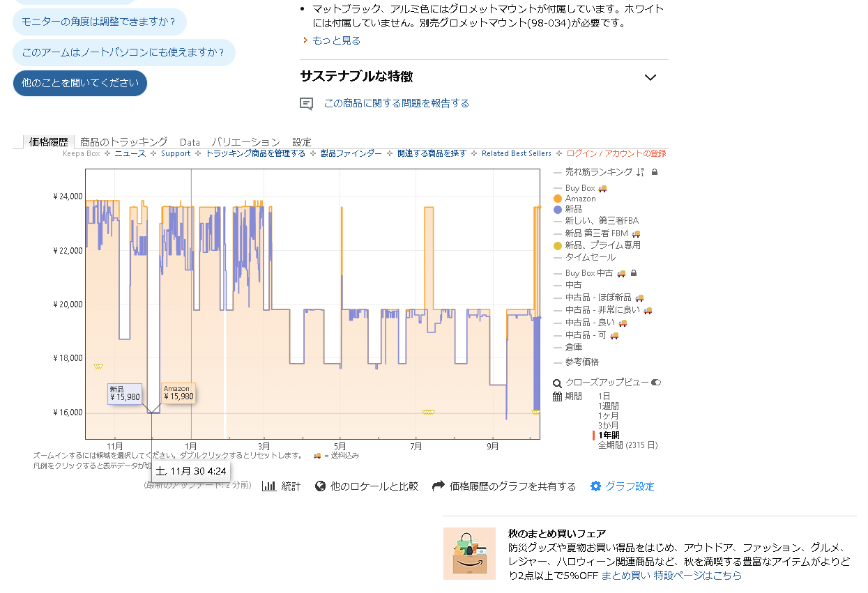Image resolution: width=868 pixels, height=593 pixels.
Task: Click the calendar icon next to 期間
Action: point(556,396)
